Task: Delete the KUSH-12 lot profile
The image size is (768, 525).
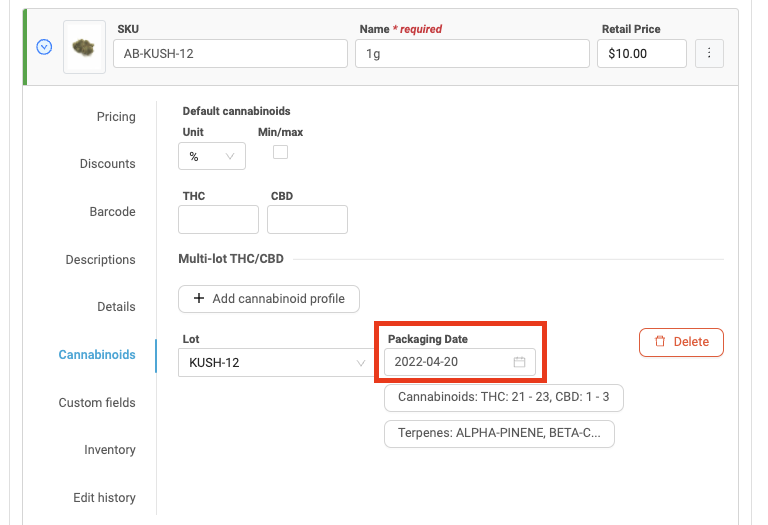Action: [x=681, y=342]
